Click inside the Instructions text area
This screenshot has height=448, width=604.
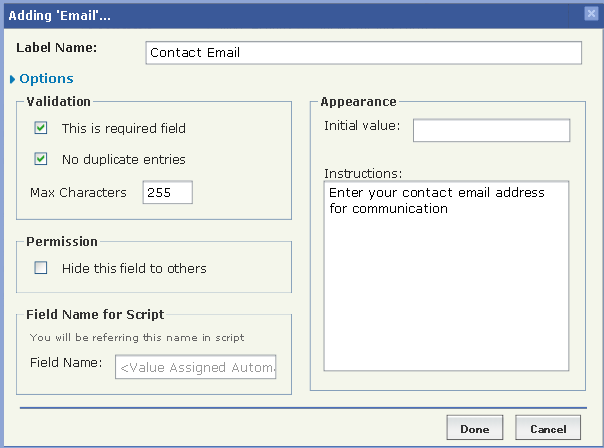[x=446, y=275]
